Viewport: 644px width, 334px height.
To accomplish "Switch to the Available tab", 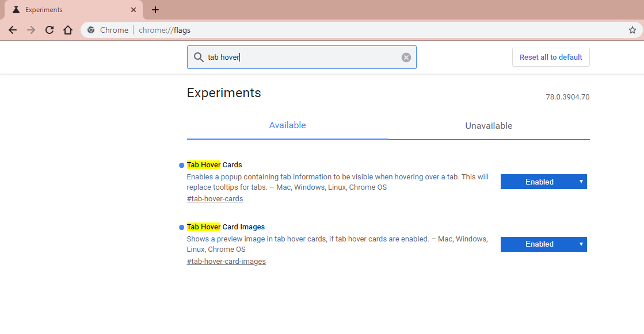I will (288, 125).
